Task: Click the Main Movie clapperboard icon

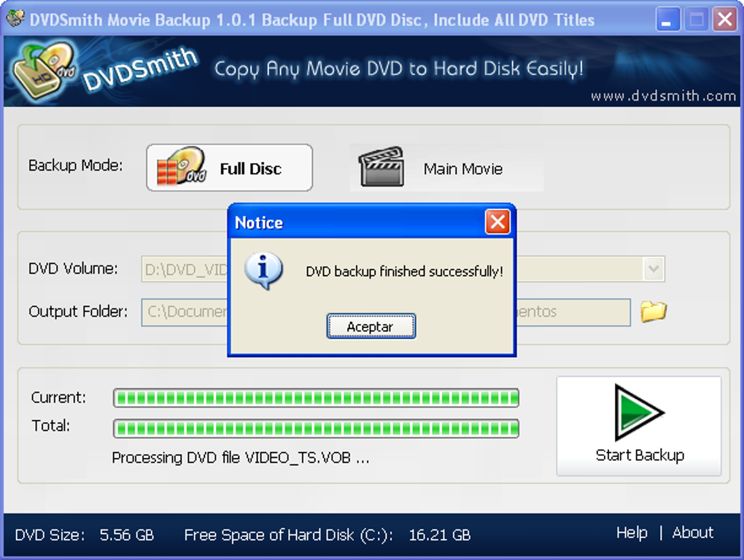Action: tap(381, 167)
